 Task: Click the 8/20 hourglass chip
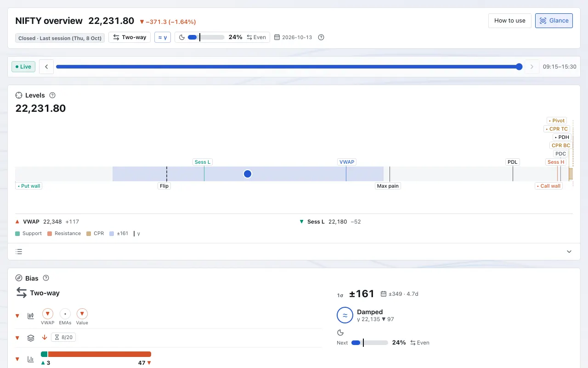coord(63,337)
